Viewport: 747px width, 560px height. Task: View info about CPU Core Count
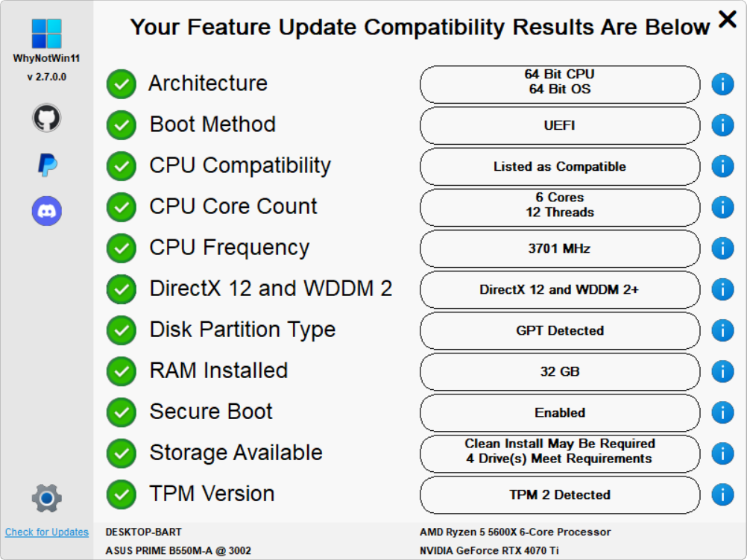click(x=722, y=207)
